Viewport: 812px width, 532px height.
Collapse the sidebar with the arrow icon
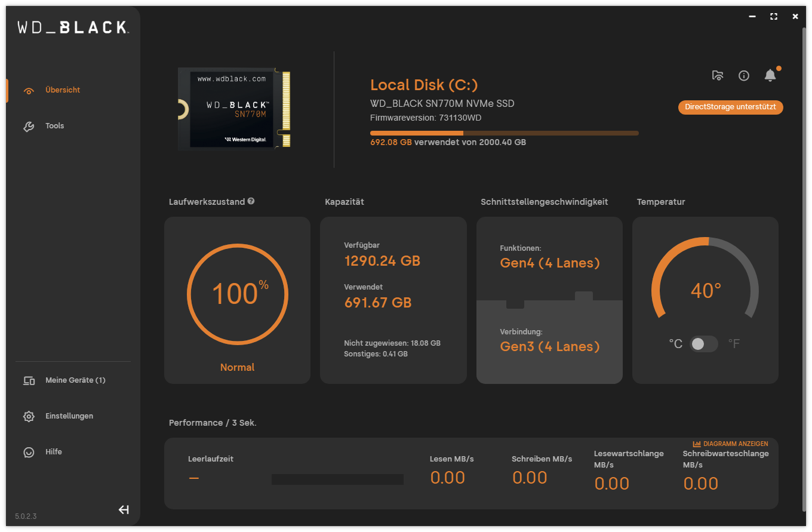[124, 509]
